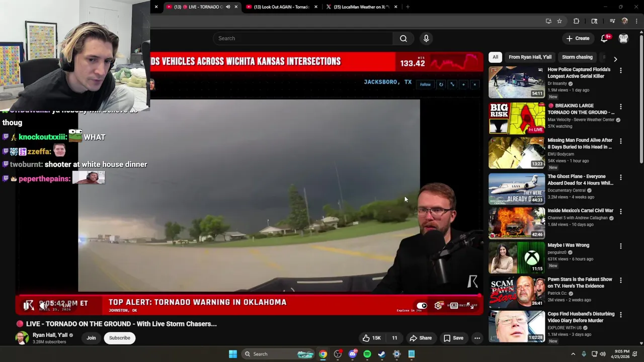Click the install/cast icon in address bar
The image size is (644, 362).
(548, 21)
